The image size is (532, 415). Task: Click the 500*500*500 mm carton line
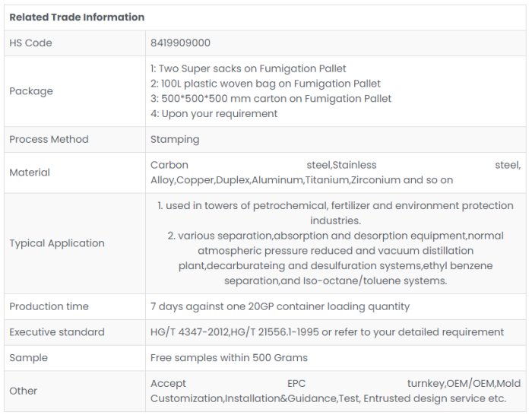tap(271, 99)
